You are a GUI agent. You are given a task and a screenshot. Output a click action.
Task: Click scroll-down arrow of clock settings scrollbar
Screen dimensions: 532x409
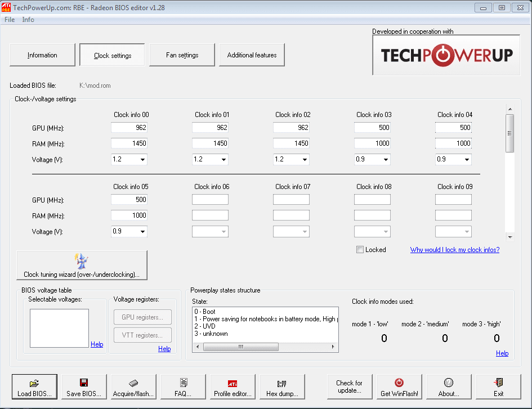pyautogui.click(x=509, y=237)
